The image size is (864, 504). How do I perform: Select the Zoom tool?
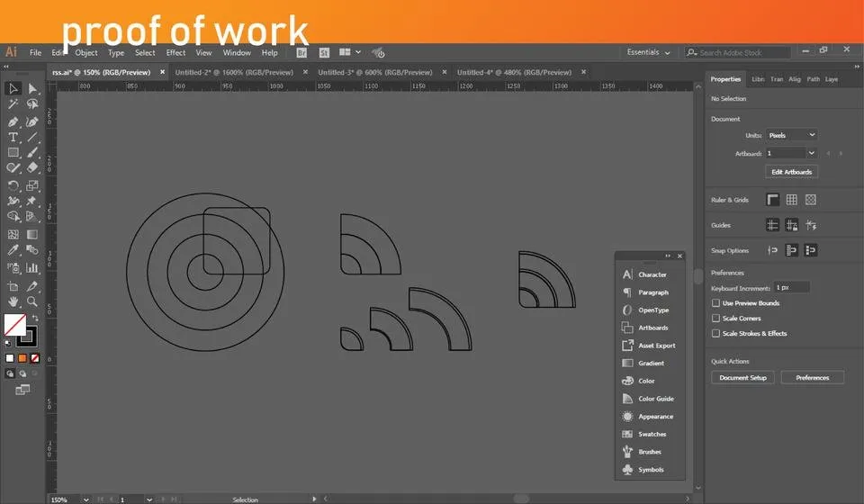tap(32, 301)
